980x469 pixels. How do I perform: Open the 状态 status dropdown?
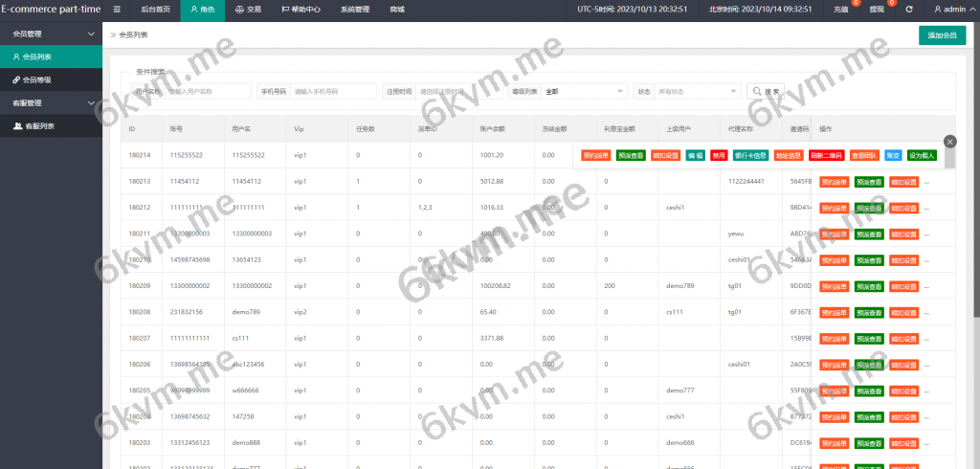[698, 91]
